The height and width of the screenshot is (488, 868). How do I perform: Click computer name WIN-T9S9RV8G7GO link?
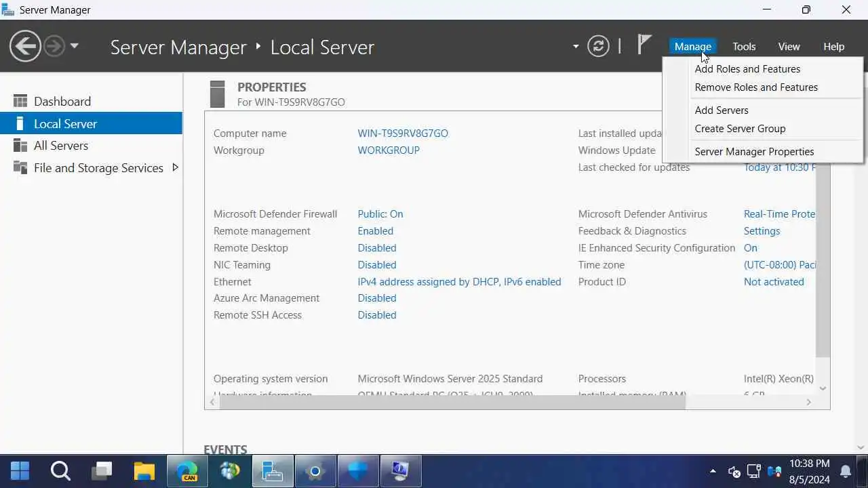pyautogui.click(x=403, y=134)
